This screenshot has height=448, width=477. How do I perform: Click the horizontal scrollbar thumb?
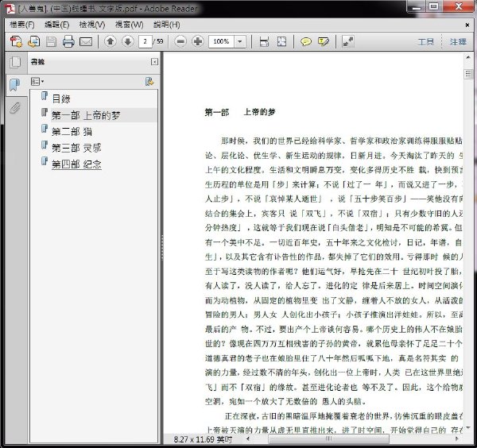coord(328,438)
